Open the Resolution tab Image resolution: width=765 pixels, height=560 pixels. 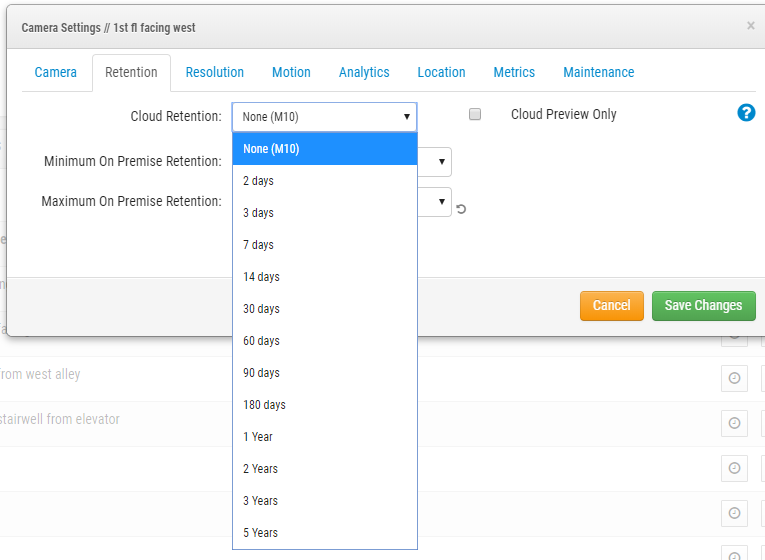point(215,72)
